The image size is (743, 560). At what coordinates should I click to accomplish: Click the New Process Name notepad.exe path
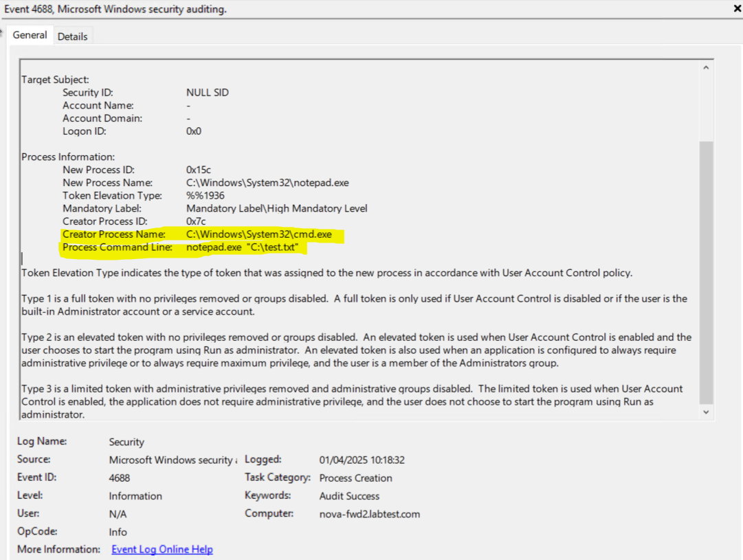(x=267, y=183)
